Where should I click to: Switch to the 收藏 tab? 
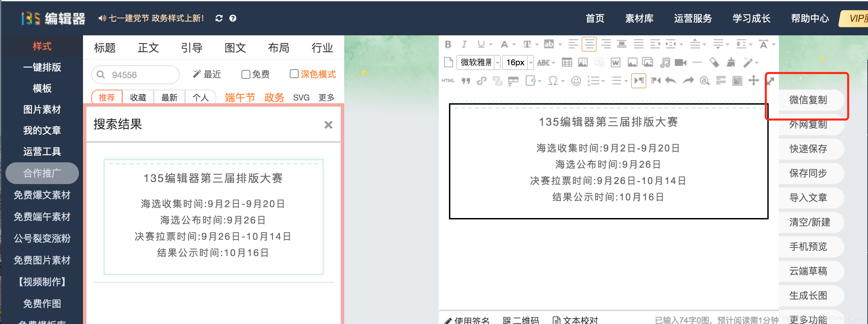click(x=138, y=97)
